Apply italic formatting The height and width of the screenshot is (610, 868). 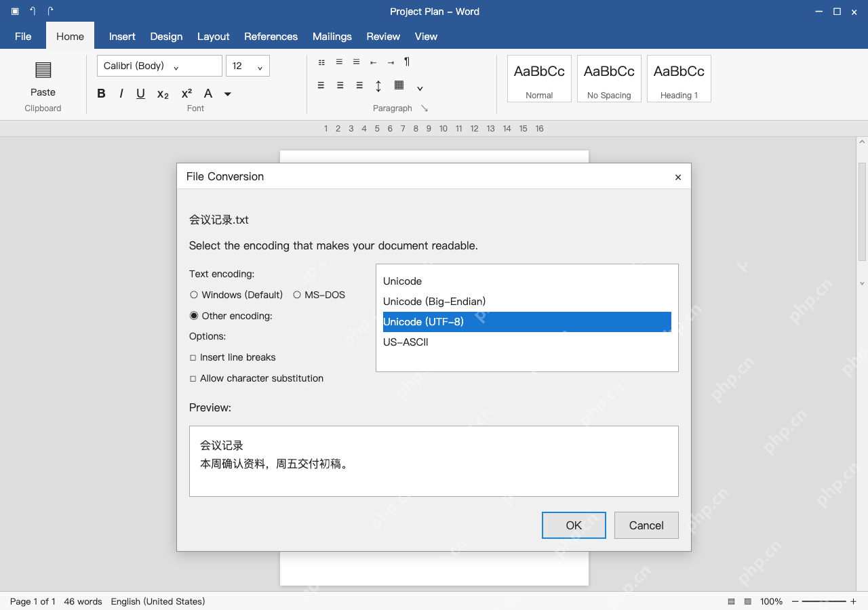121,94
